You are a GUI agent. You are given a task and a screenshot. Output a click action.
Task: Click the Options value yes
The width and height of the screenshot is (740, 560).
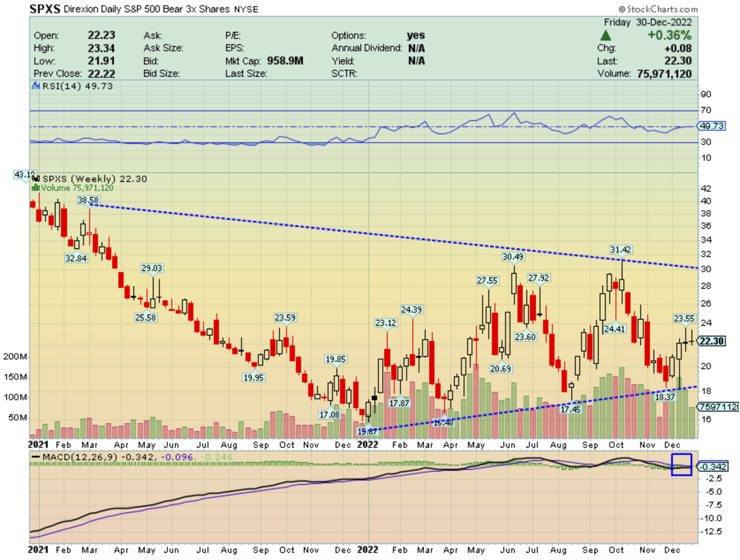click(x=416, y=35)
